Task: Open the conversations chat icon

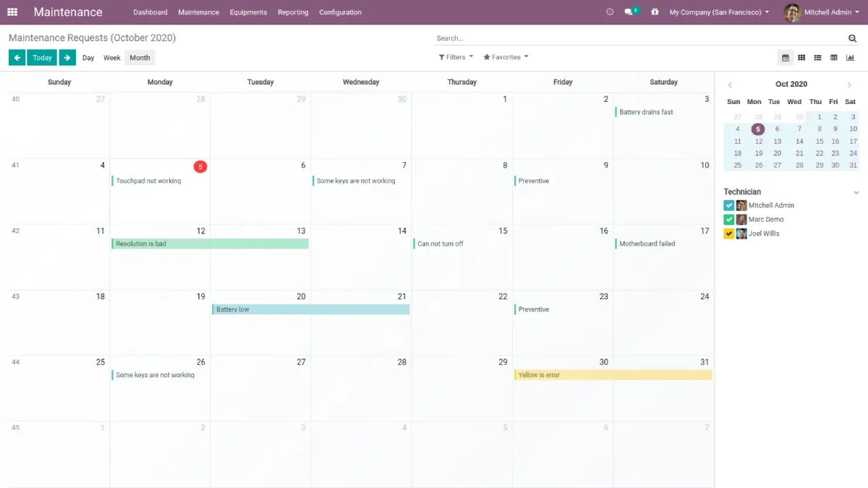Action: tap(629, 12)
